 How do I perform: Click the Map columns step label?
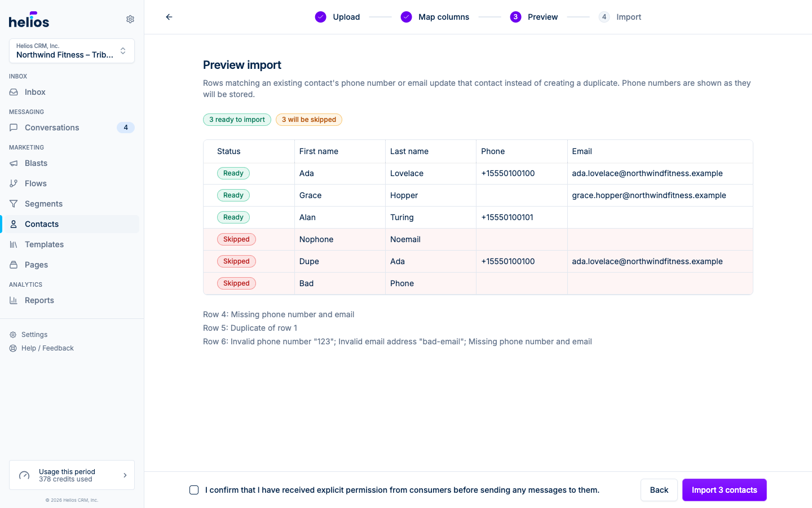444,17
